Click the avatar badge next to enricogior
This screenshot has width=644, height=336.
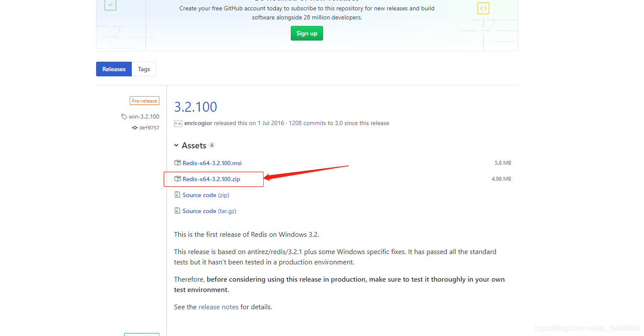coord(178,123)
